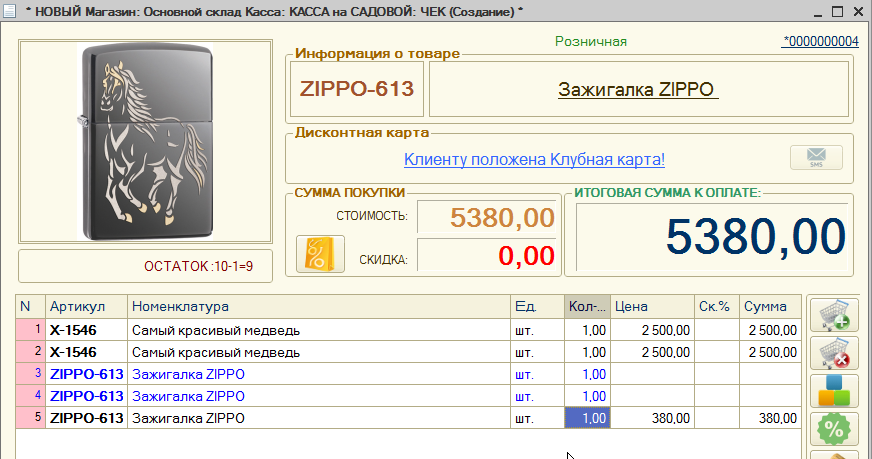872x459 pixels.
Task: Click cost value 5380,00 in СТОИМОСТЬ field
Action: [x=487, y=217]
